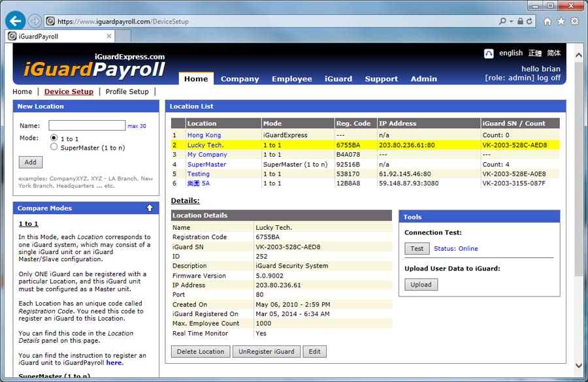Open the Admin navigation tab

(x=424, y=79)
